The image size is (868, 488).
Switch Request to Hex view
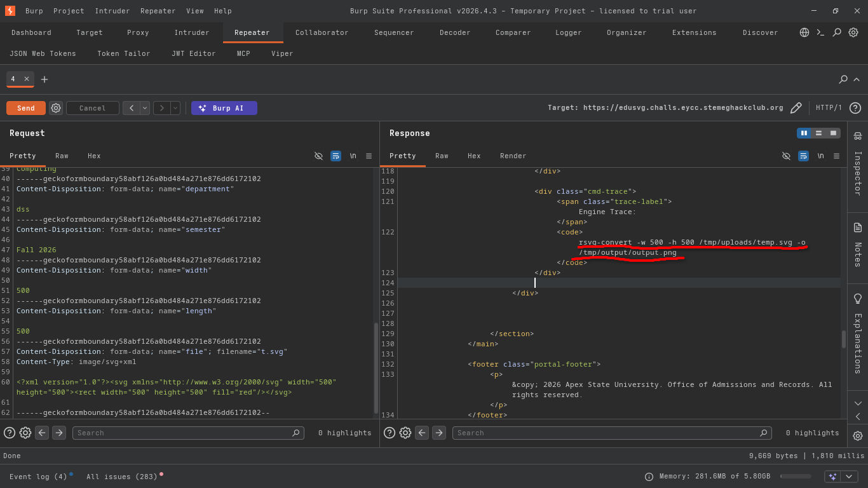[94, 156]
